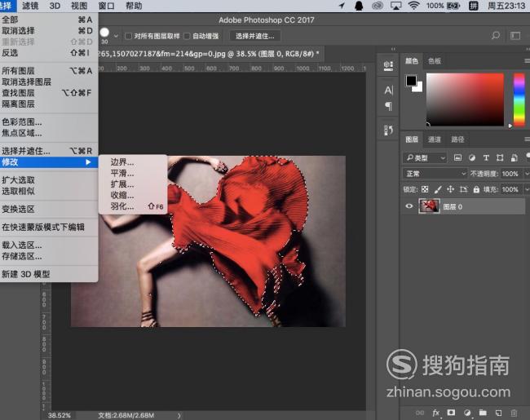The width and height of the screenshot is (530, 420).
Task: Click the battery status in menu bar
Action: click(443, 6)
